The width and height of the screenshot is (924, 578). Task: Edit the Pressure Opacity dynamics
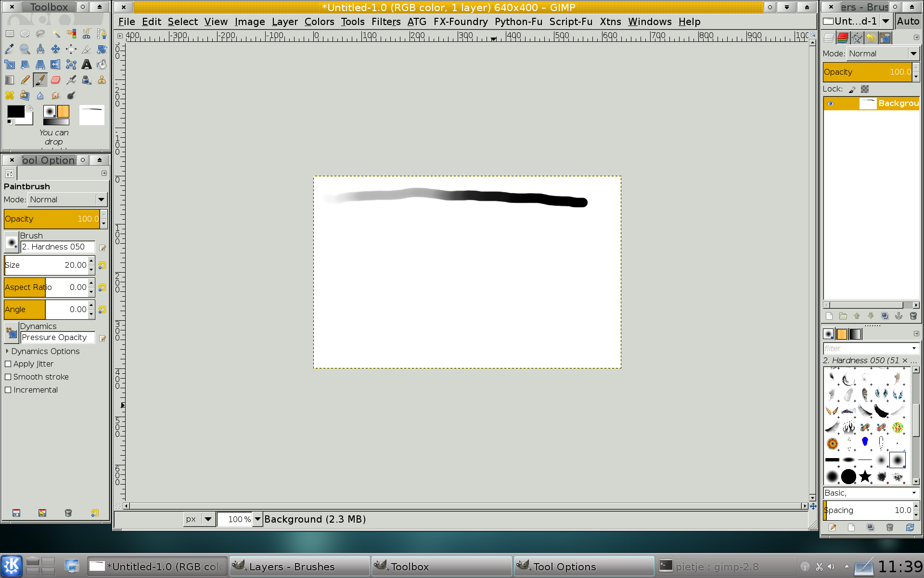click(x=103, y=339)
